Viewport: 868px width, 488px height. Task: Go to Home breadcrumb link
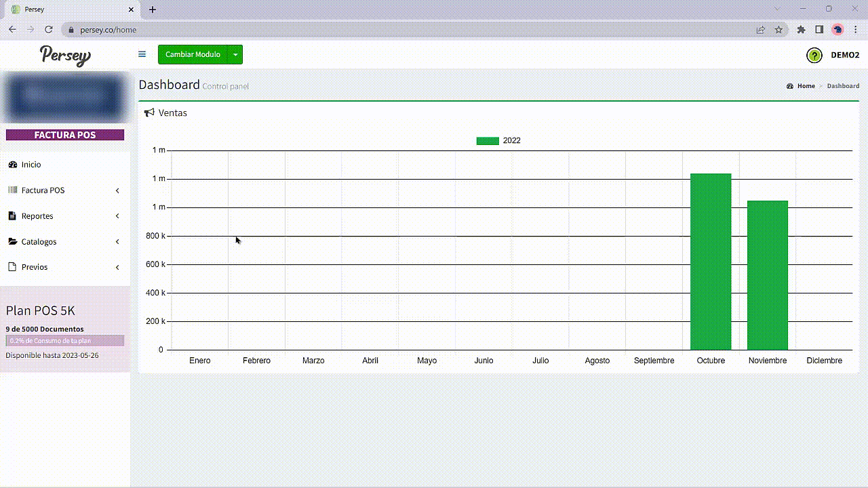pos(806,86)
